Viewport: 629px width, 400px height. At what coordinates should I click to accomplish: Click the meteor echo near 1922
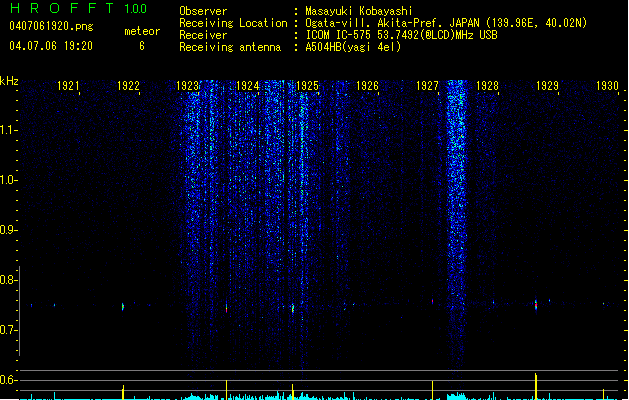tap(123, 307)
